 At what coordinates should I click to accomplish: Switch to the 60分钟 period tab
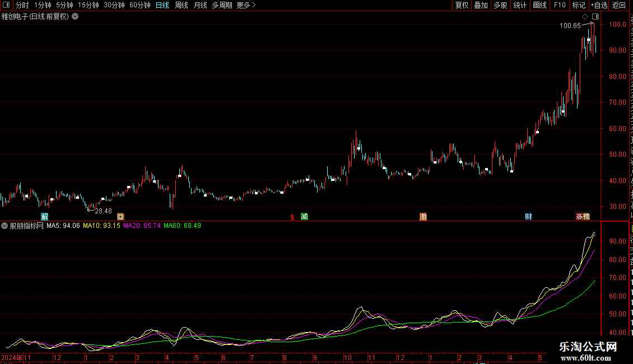(139, 5)
